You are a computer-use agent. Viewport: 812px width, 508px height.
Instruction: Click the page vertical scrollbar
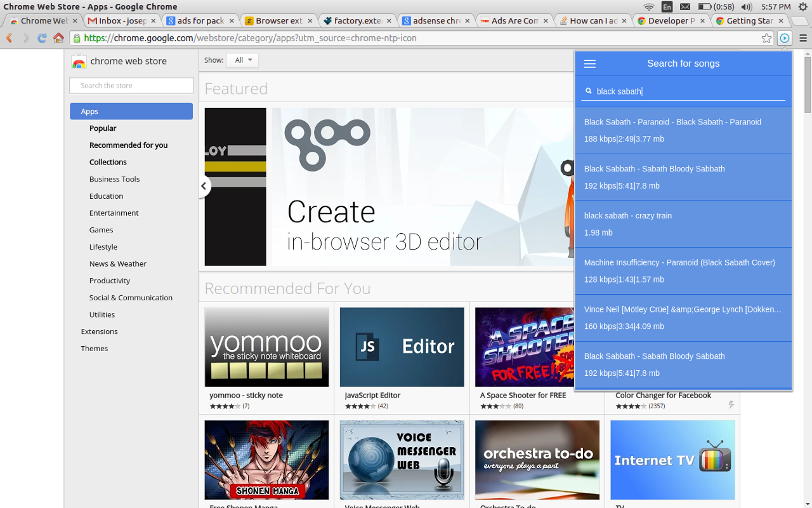808,84
